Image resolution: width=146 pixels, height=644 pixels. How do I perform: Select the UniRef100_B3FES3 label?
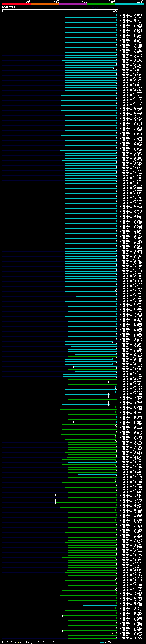coord(131,63)
